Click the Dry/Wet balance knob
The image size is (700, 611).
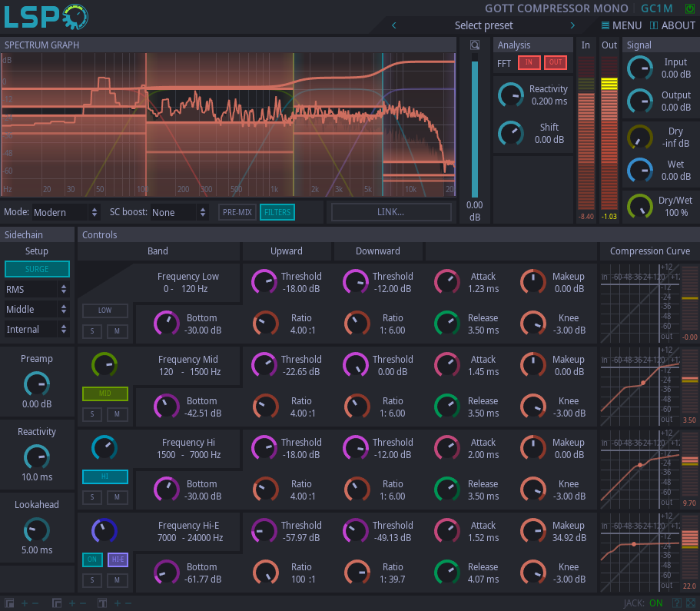tap(639, 206)
